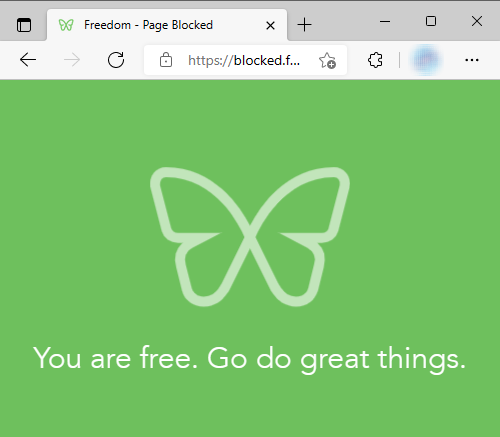Open a new tab with plus button
500x437 pixels.
coord(304,25)
